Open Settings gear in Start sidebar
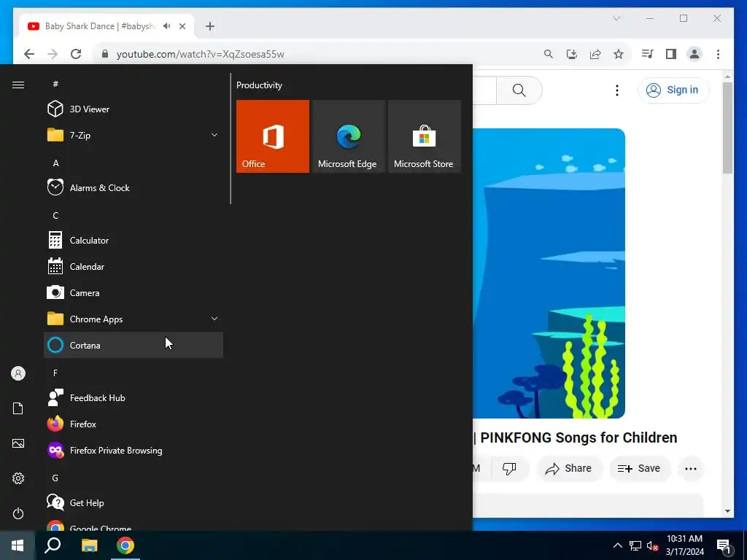The height and width of the screenshot is (560, 747). [18, 478]
